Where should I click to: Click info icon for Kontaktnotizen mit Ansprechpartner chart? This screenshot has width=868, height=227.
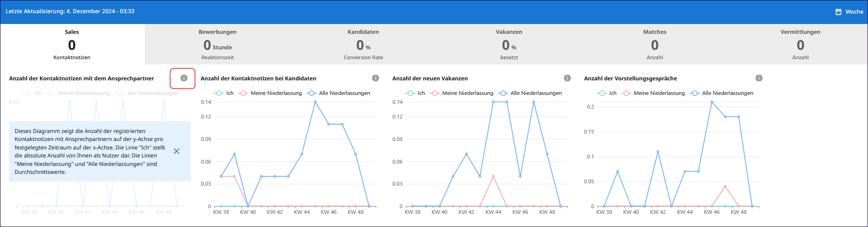(184, 78)
